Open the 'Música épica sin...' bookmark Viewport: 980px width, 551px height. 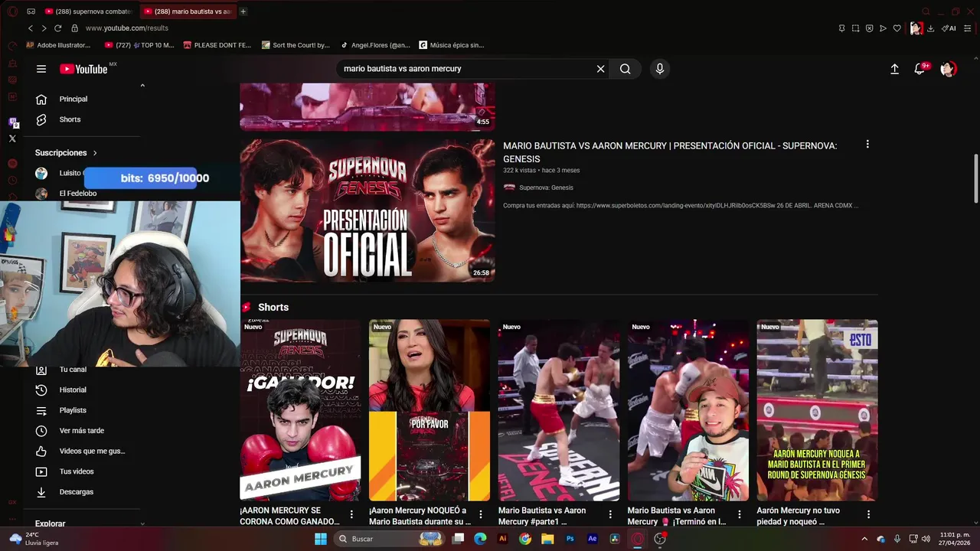click(452, 45)
